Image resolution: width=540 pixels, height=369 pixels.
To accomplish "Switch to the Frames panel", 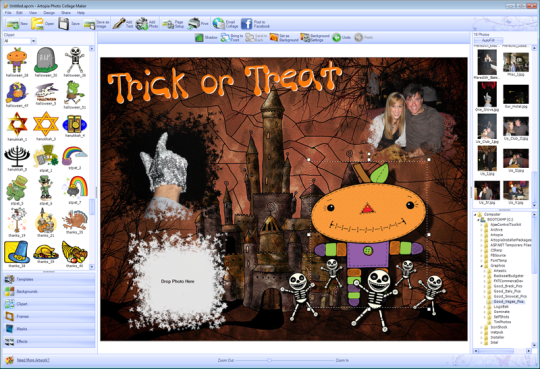I will (49, 317).
